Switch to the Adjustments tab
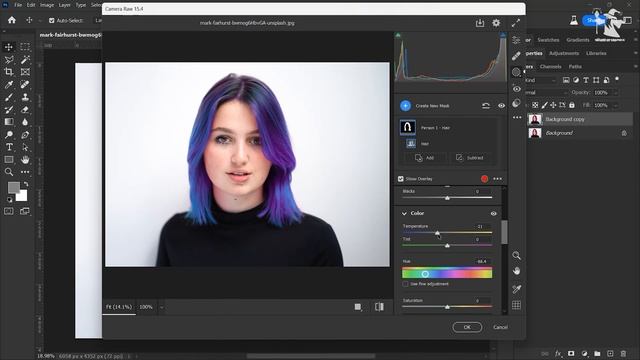The height and width of the screenshot is (360, 640). [564, 53]
